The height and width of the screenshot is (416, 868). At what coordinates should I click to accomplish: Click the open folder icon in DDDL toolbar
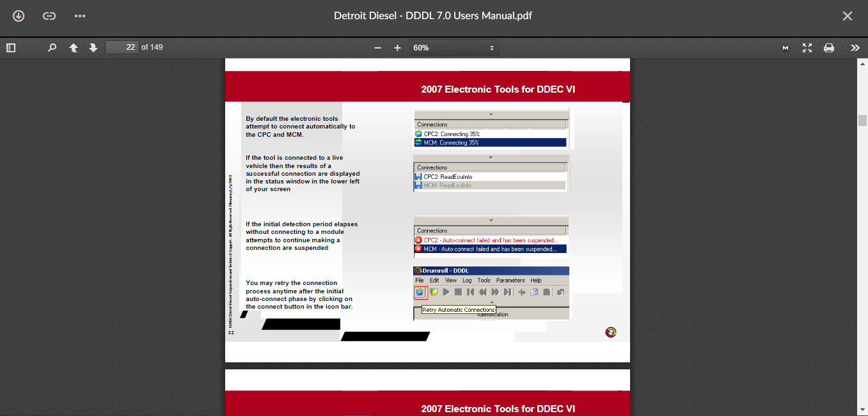(x=433, y=292)
